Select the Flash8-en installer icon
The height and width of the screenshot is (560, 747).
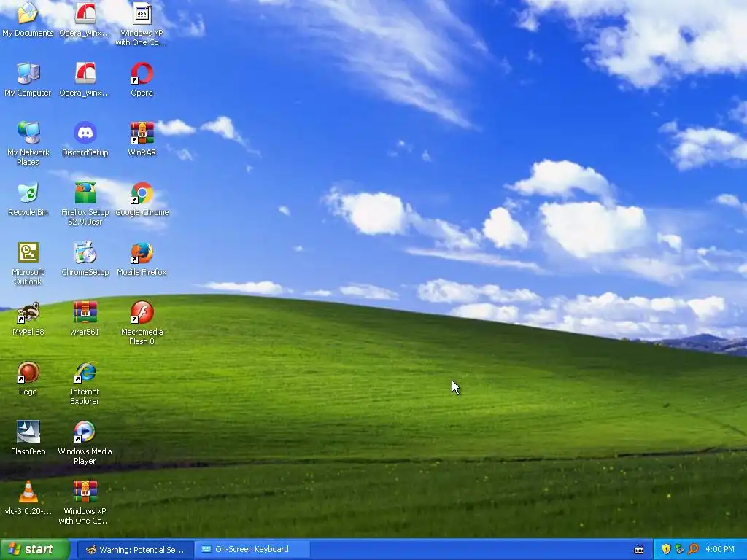coord(28,432)
